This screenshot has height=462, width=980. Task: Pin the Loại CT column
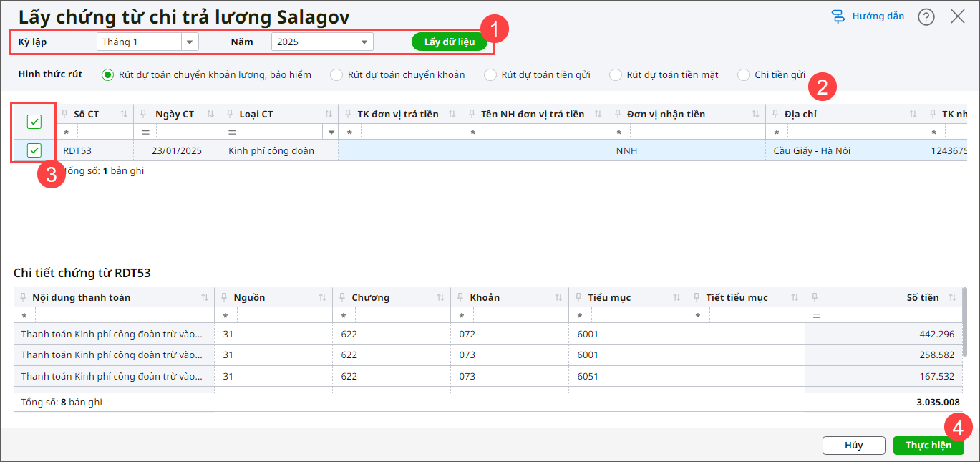point(229,114)
